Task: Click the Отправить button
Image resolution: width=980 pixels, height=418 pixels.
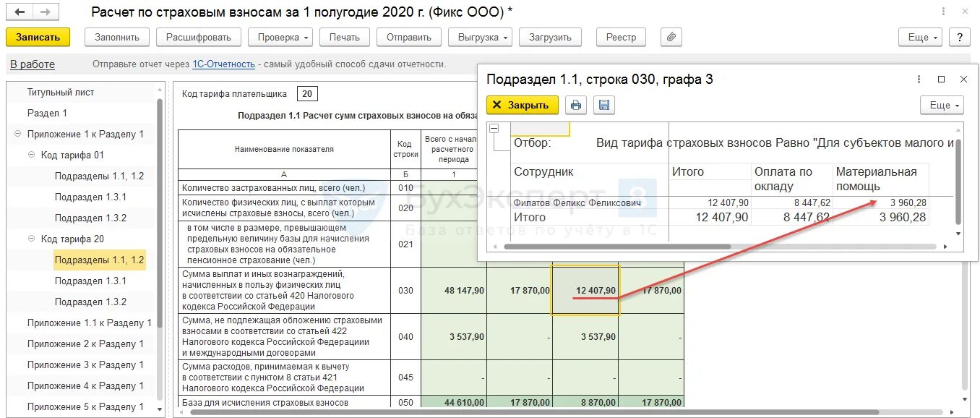Action: pos(409,38)
